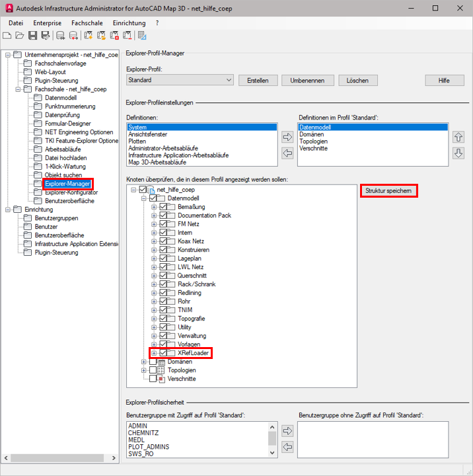Move definition down with the down arrow button
Screen dimensions: 473x476
point(458,153)
